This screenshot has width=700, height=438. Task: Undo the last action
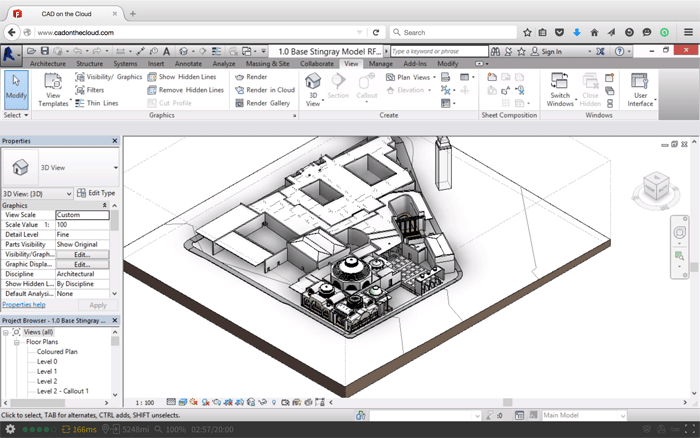click(78, 51)
